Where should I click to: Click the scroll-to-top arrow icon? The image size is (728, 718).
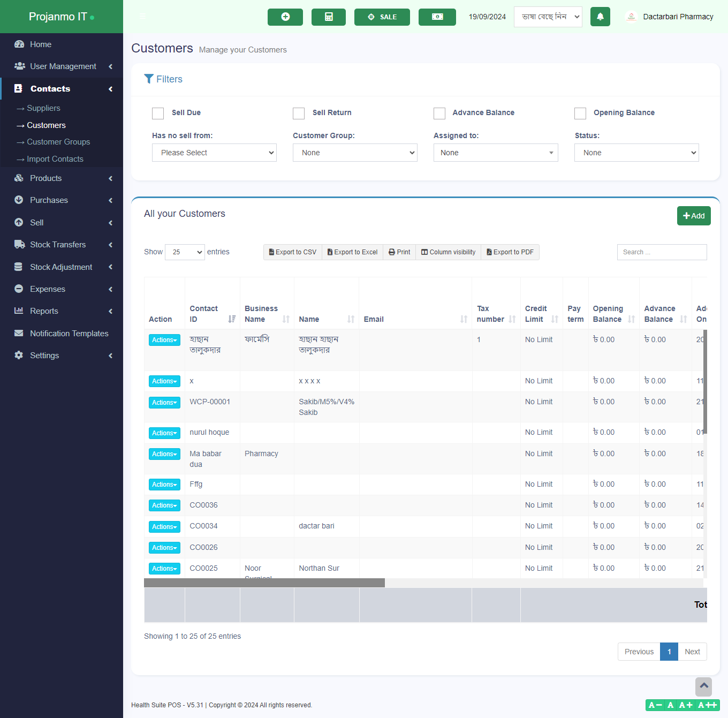click(x=703, y=686)
